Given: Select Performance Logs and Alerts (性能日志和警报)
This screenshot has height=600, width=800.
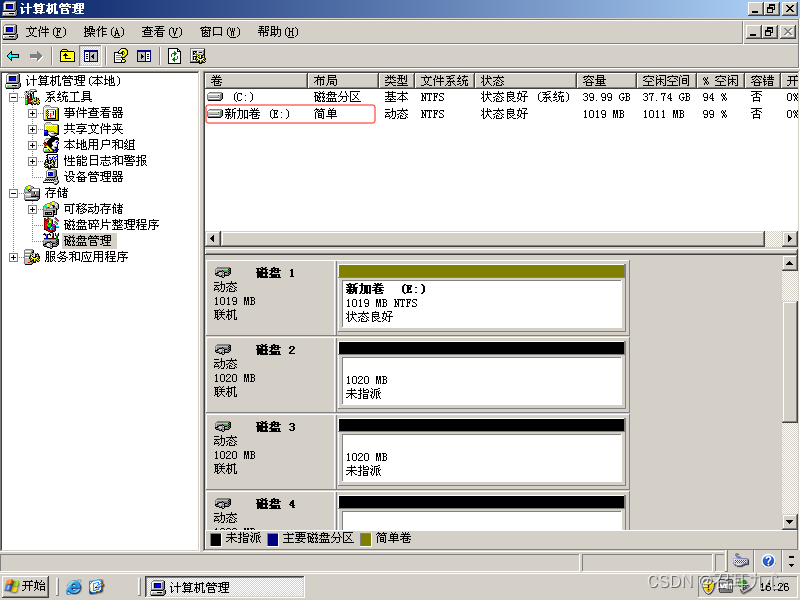Looking at the screenshot, I should point(105,161).
